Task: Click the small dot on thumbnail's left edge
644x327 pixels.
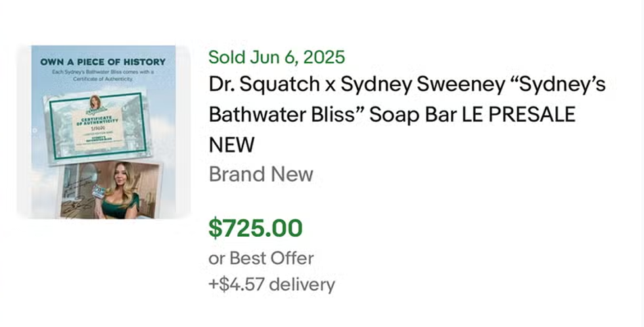Action: 34,130
